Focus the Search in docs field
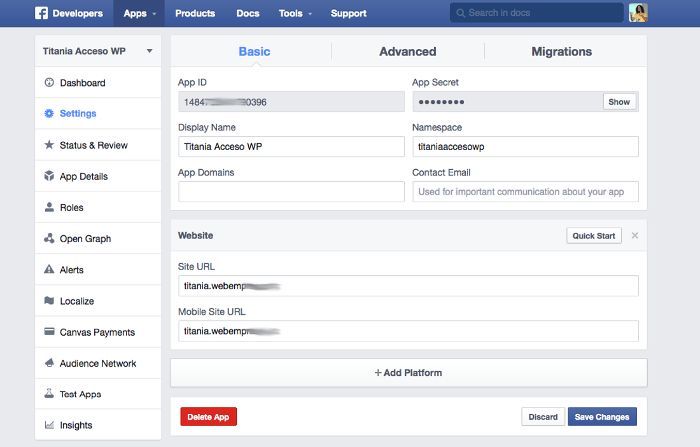The width and height of the screenshot is (700, 447). point(537,13)
